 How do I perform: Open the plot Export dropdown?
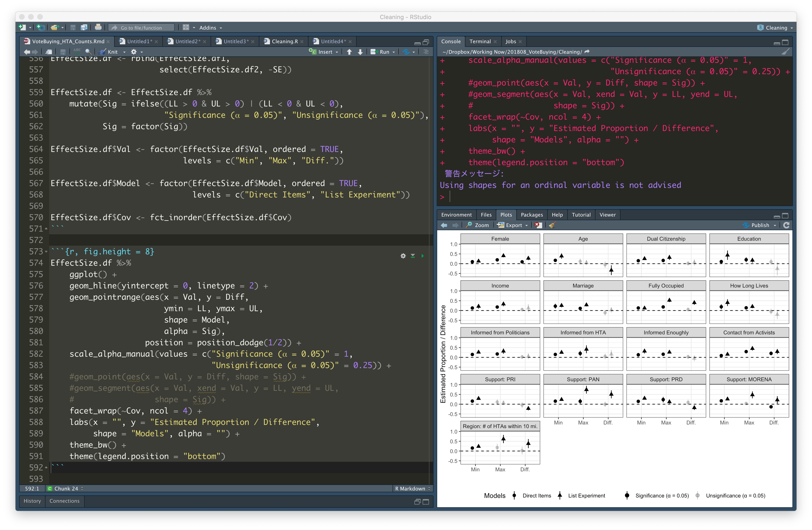click(512, 225)
